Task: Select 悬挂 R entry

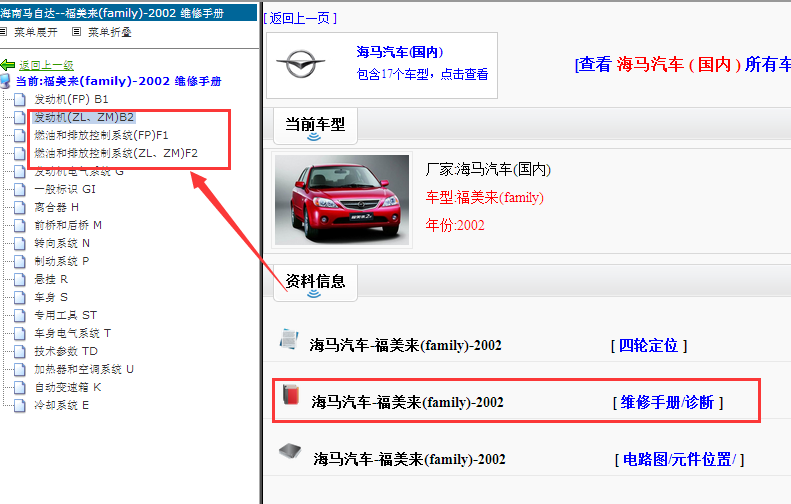Action: (x=50, y=279)
